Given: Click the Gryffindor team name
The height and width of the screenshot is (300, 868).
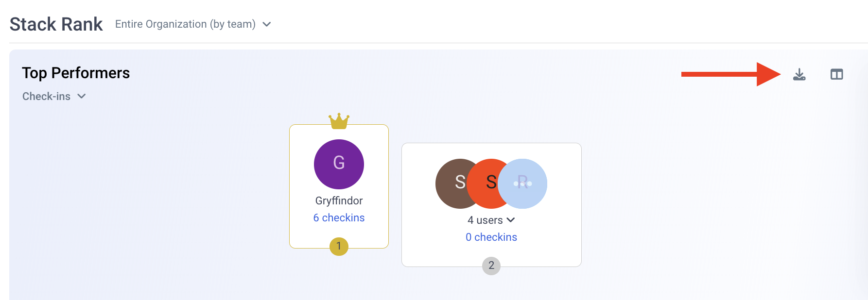Looking at the screenshot, I should coord(339,200).
